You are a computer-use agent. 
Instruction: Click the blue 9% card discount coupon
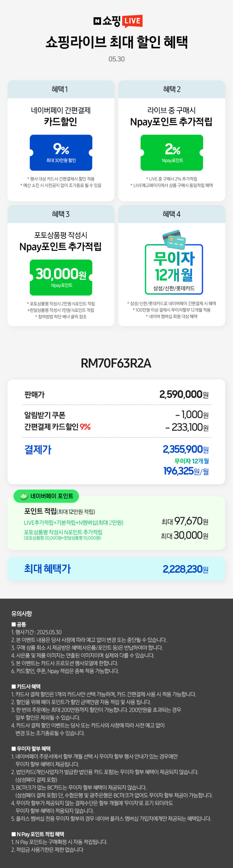pyautogui.click(x=61, y=153)
